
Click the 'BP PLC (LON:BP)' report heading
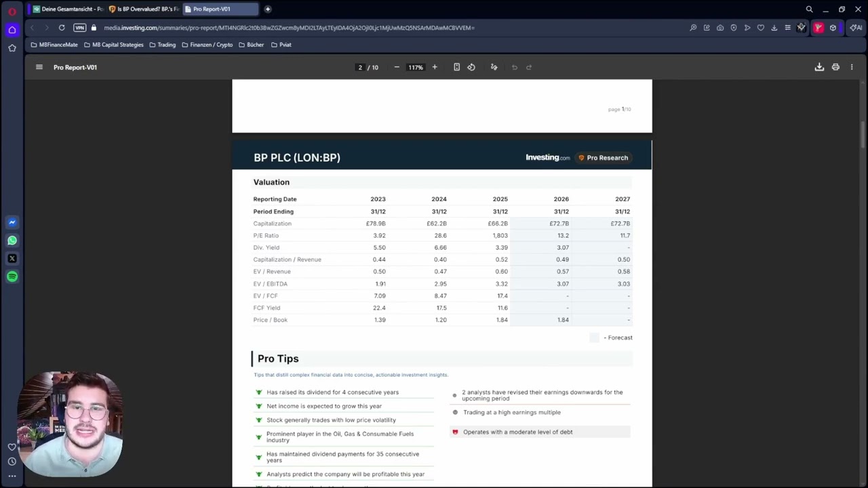[297, 158]
